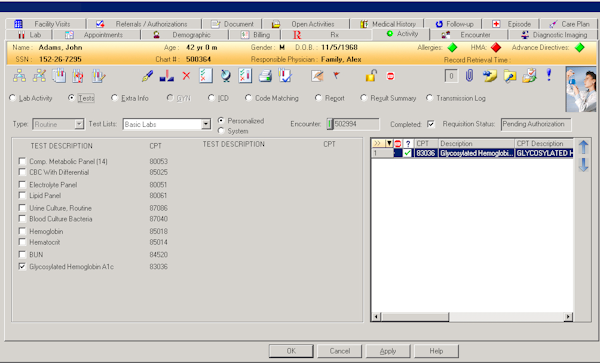Screen dimensions: 600x363
Task: Click the test tubes with pencil icon
Action: click(x=98, y=76)
